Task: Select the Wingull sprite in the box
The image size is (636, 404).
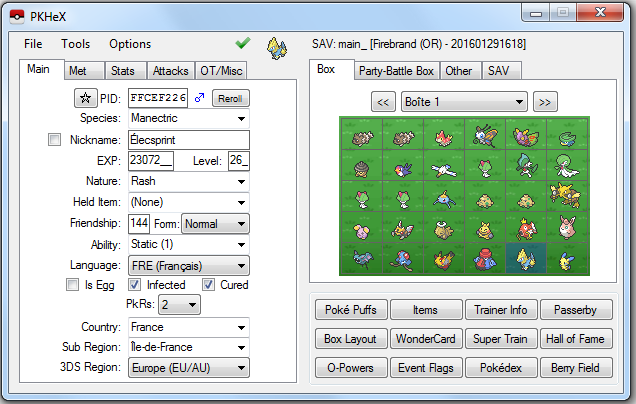Action: click(444, 170)
